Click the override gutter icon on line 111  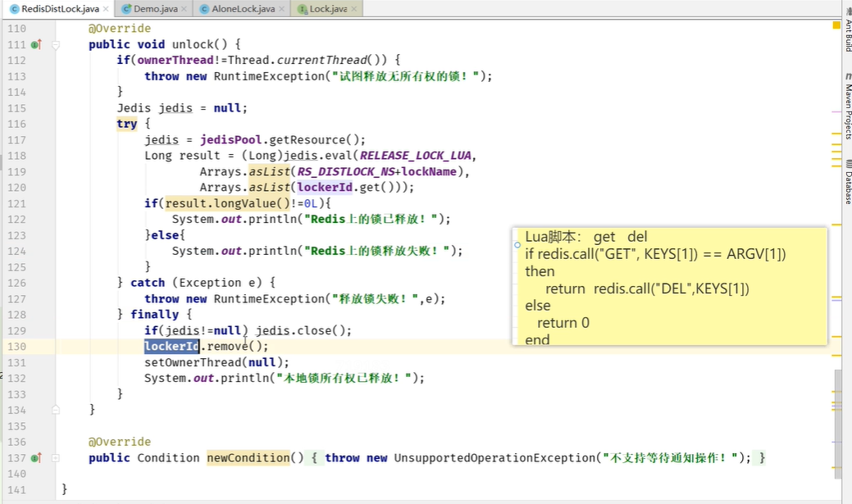tap(36, 44)
